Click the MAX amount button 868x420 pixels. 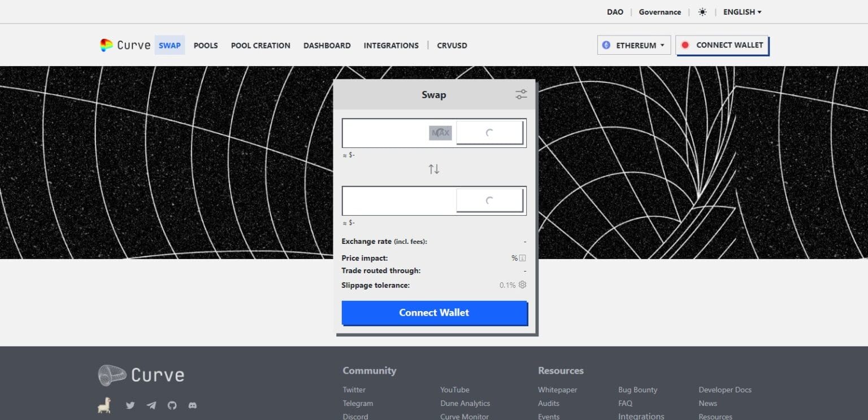click(440, 133)
